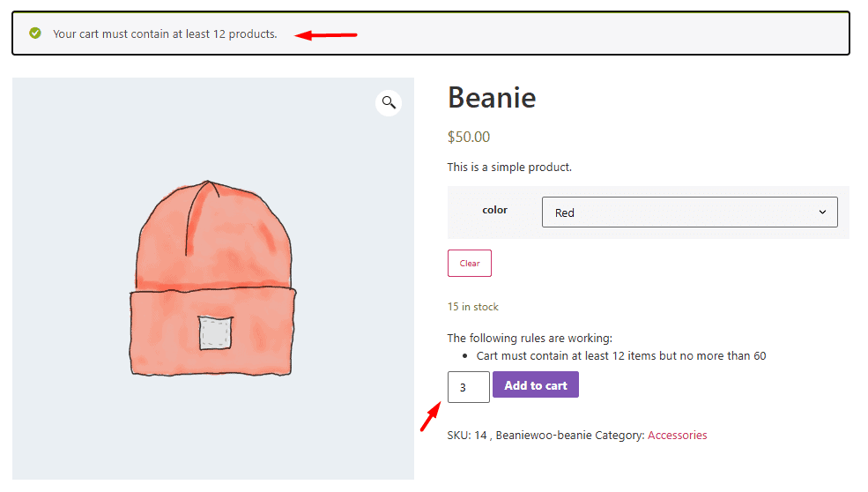Viewport: 868px width, 492px height.
Task: Click the green checkmark icon in notice
Action: pos(35,34)
